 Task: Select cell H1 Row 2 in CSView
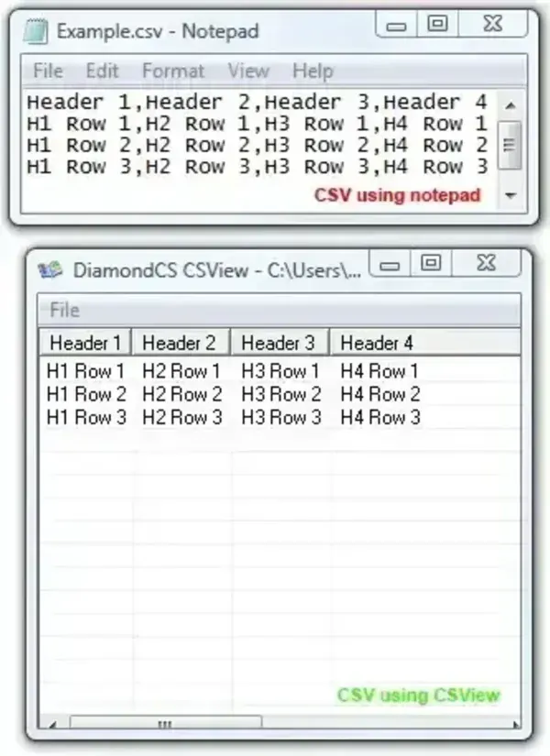(86, 394)
